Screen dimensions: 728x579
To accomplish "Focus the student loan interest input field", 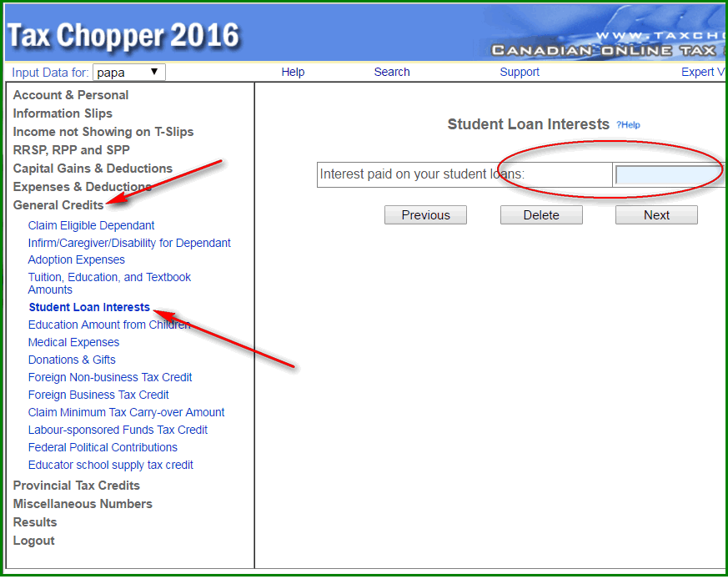I will pyautogui.click(x=670, y=175).
